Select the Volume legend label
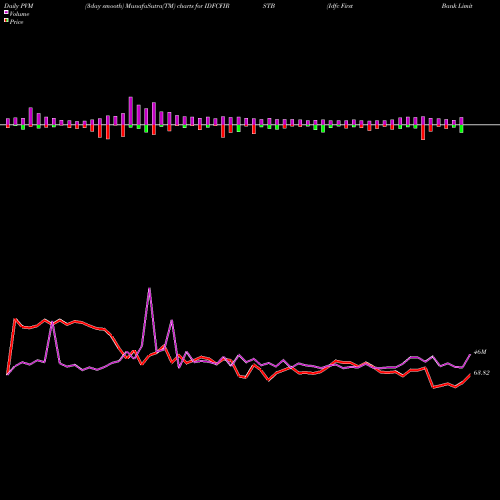The image size is (500, 500). coord(19,14)
